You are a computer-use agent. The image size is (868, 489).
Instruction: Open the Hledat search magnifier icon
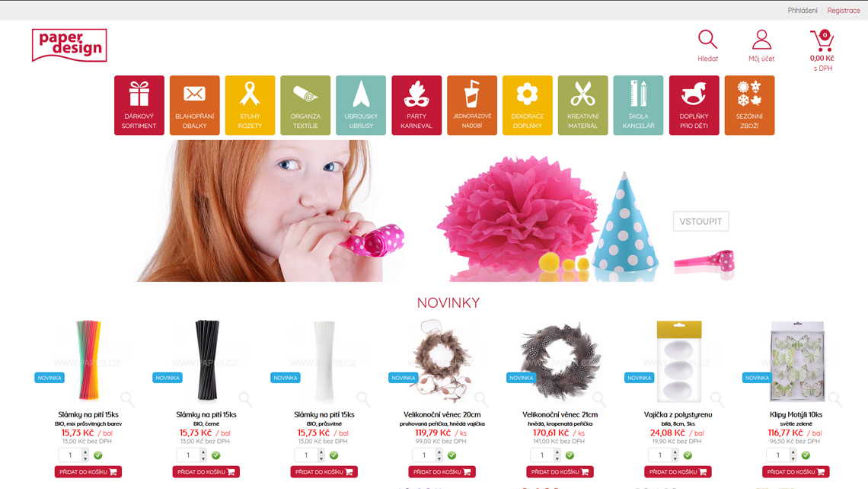pos(707,40)
